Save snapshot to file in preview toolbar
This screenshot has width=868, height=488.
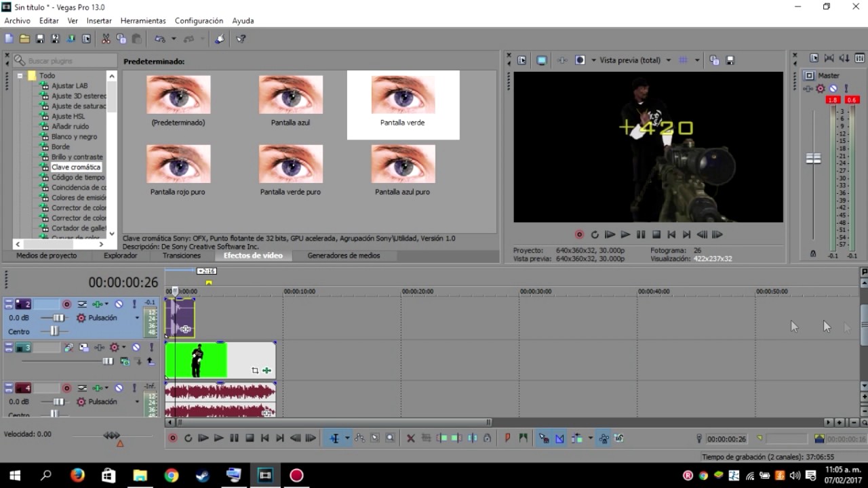coord(730,60)
